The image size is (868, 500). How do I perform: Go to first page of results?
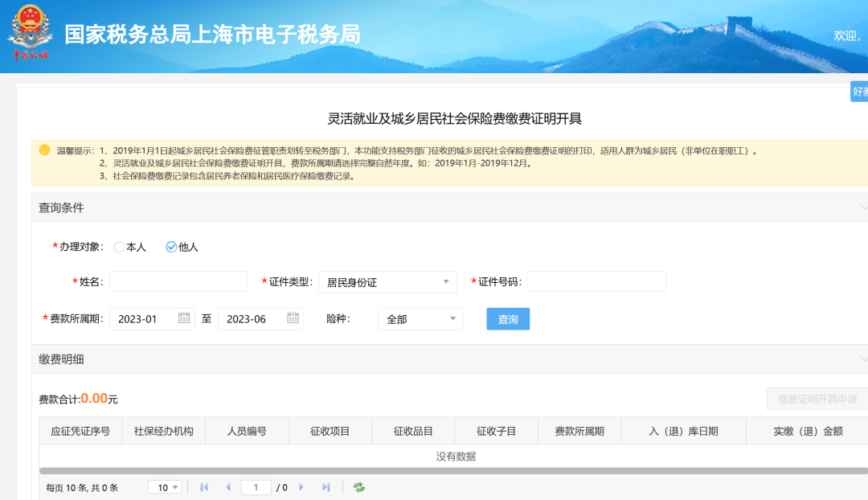click(x=204, y=487)
